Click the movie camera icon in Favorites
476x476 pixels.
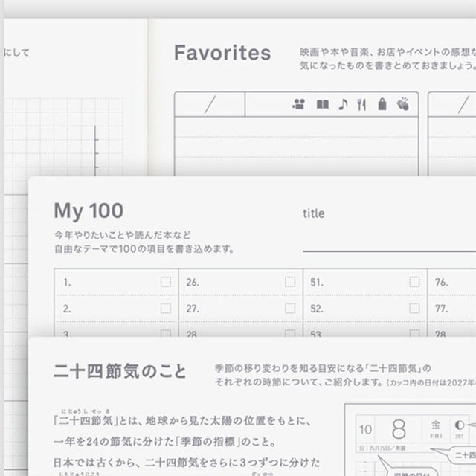(x=299, y=104)
